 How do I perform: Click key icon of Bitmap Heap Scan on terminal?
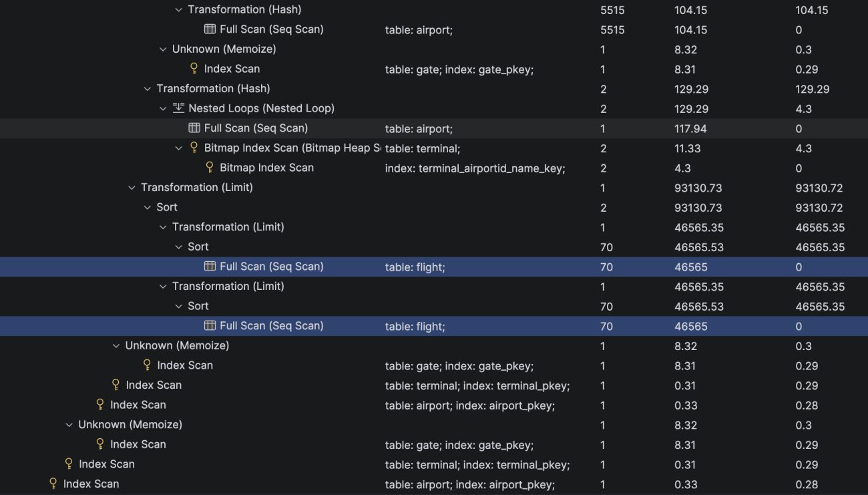(194, 148)
